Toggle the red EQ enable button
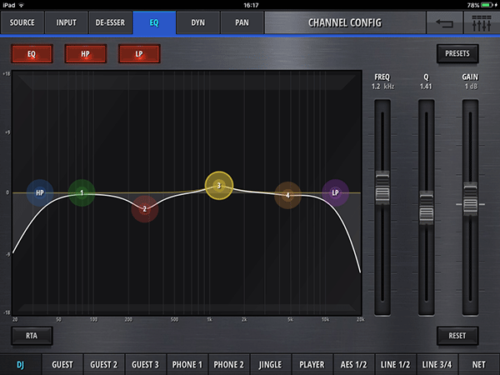The image size is (500, 375). click(32, 54)
